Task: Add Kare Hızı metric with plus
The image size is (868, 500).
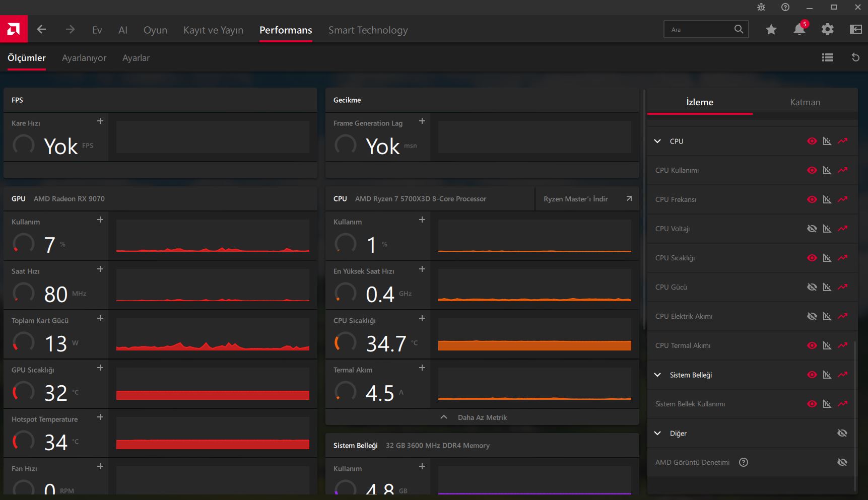Action: 100,121
